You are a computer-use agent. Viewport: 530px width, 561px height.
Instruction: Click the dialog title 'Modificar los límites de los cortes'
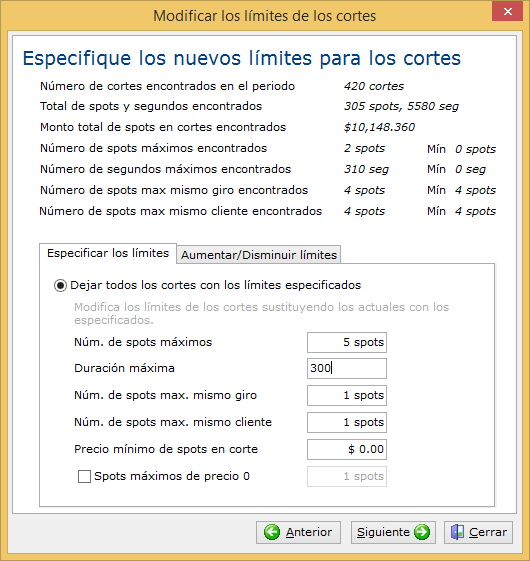pos(265,16)
